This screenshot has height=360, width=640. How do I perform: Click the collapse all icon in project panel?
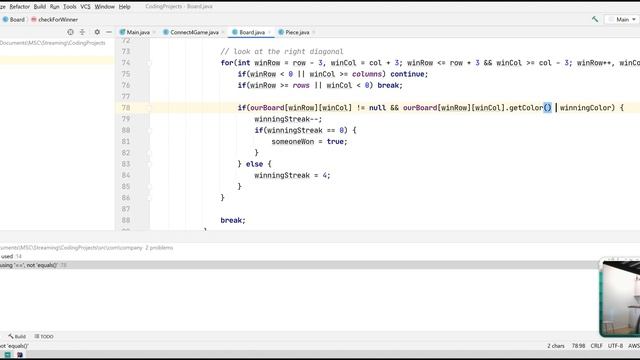[x=82, y=32]
